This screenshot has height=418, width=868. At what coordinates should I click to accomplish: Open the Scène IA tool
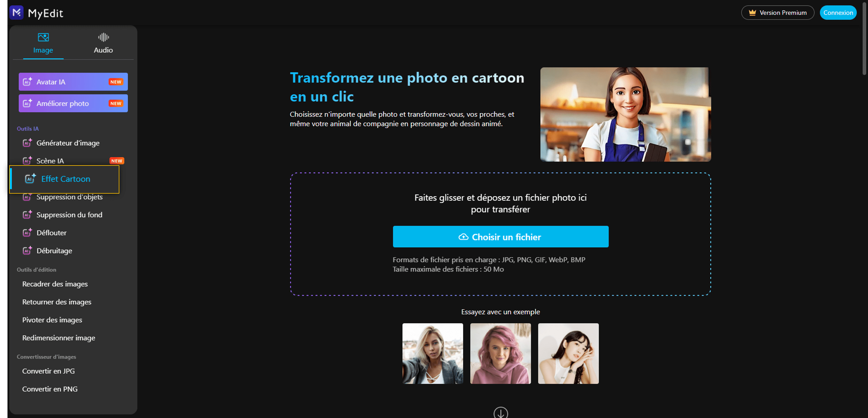(x=50, y=161)
